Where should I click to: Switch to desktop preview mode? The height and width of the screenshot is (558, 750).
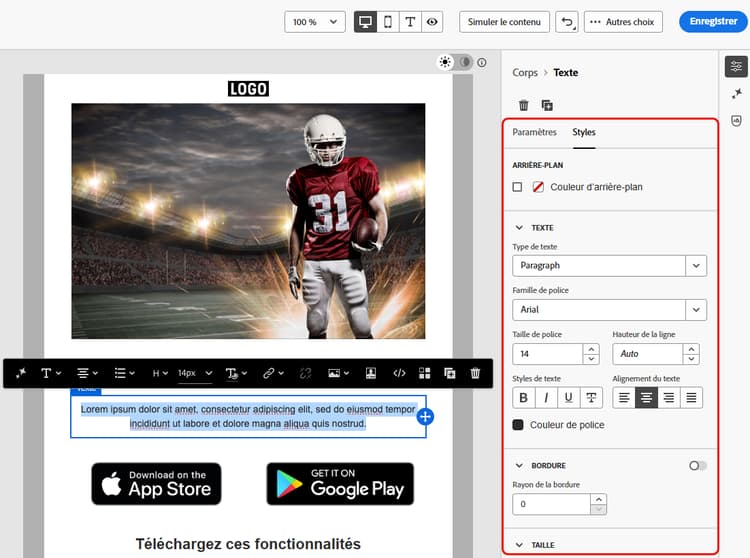click(x=365, y=22)
